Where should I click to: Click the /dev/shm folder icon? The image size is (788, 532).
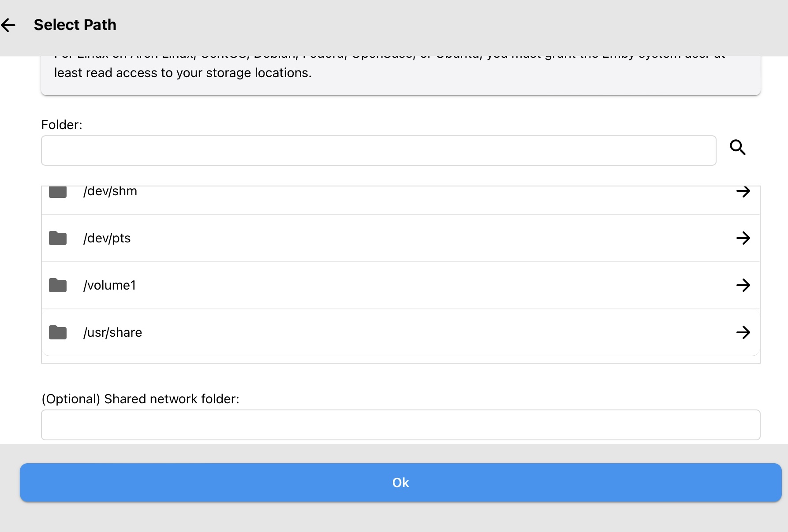pyautogui.click(x=58, y=192)
